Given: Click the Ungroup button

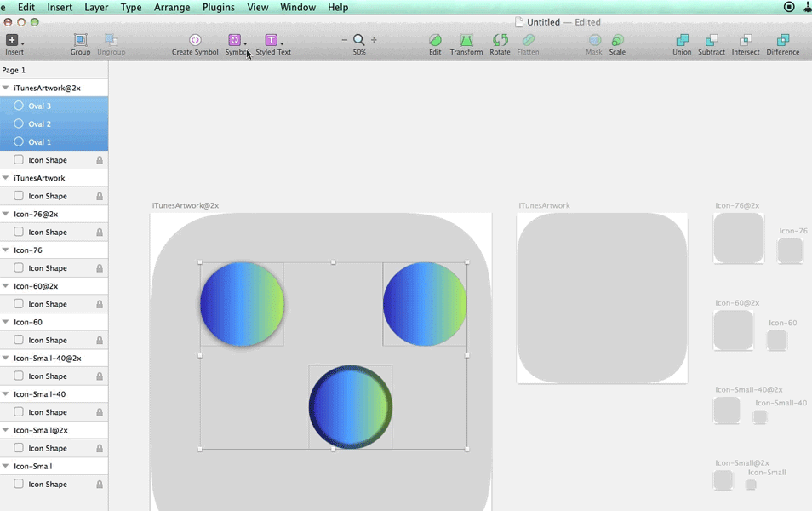Looking at the screenshot, I should (111, 40).
